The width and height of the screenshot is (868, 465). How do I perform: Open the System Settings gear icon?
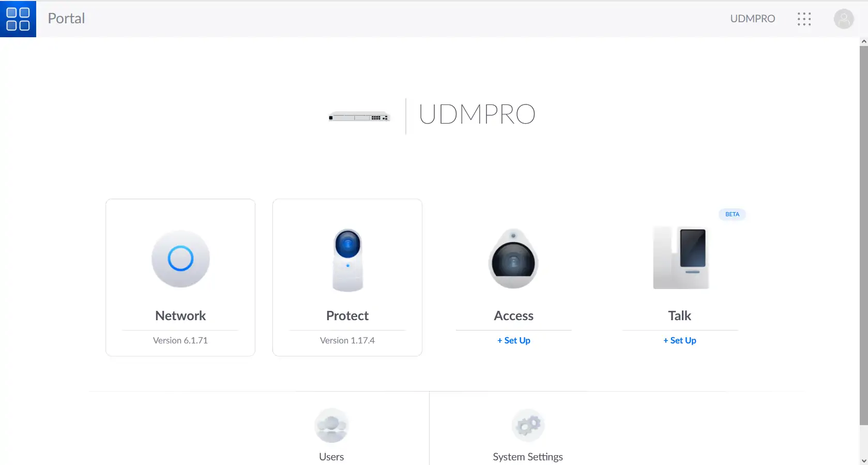click(528, 426)
